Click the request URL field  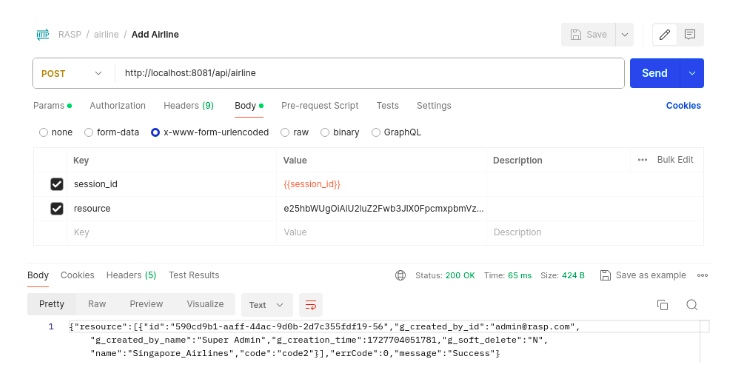[369, 73]
